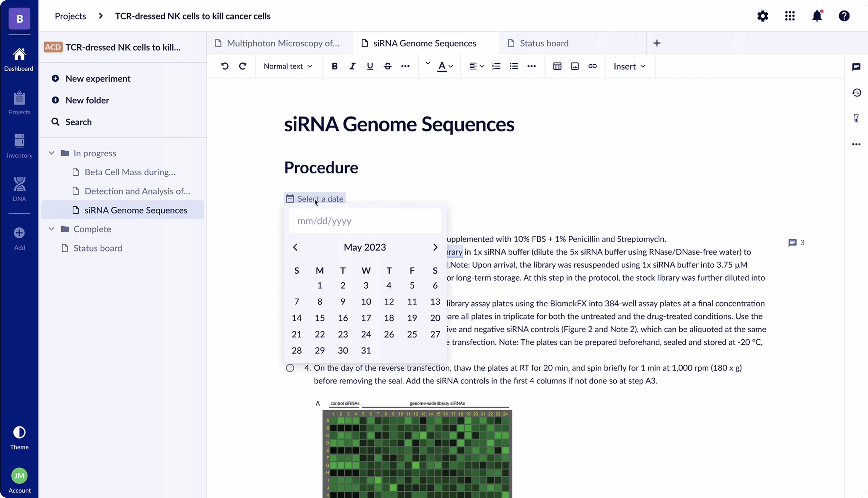Insert a table using table icon
The image size is (868, 498).
pyautogui.click(x=557, y=66)
